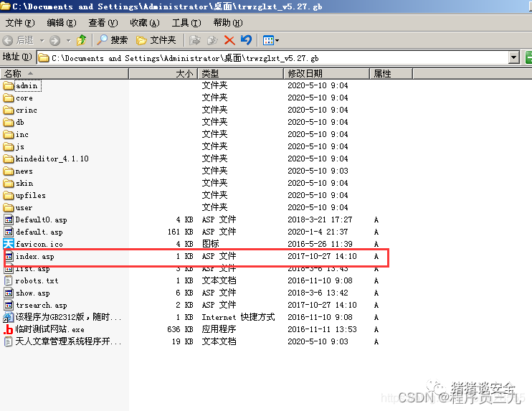Select the 天人文章管理系统程序开 text file icon
The image size is (532, 411).
tap(8, 341)
